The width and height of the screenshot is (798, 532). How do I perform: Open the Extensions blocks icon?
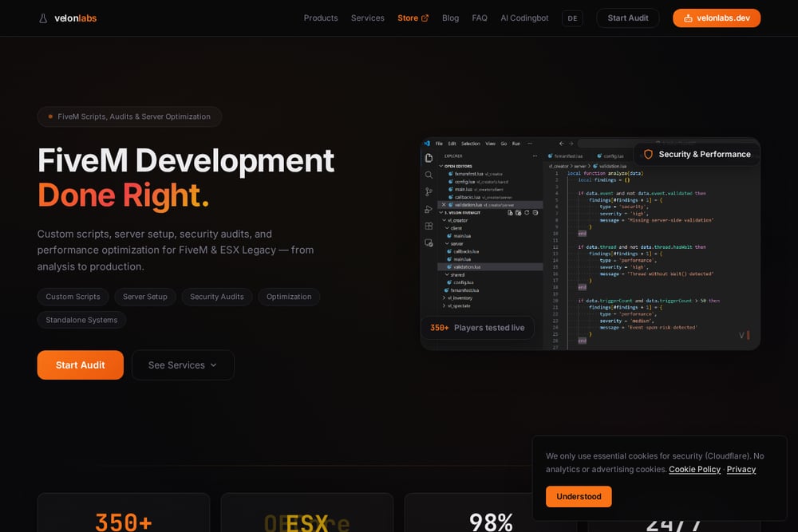(429, 226)
